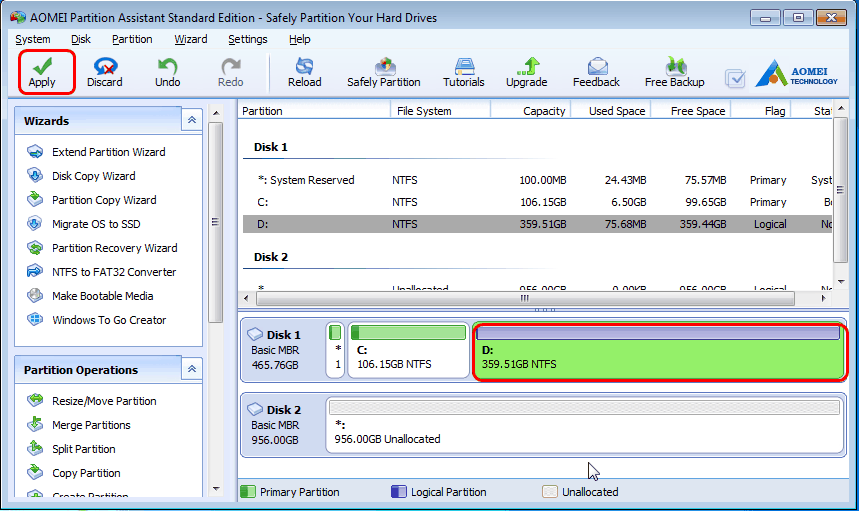Click the Flag column header
This screenshot has width=859, height=511.
click(761, 111)
